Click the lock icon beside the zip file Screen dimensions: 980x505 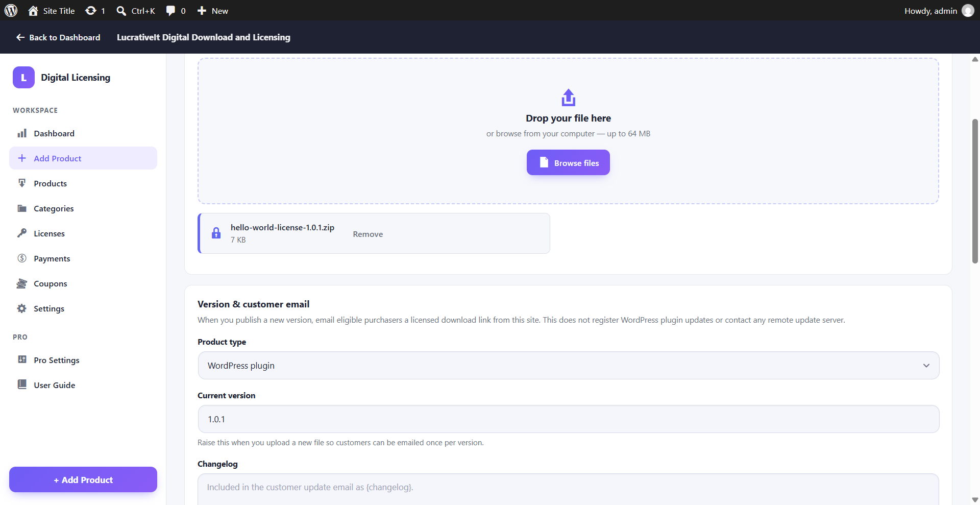click(x=216, y=233)
